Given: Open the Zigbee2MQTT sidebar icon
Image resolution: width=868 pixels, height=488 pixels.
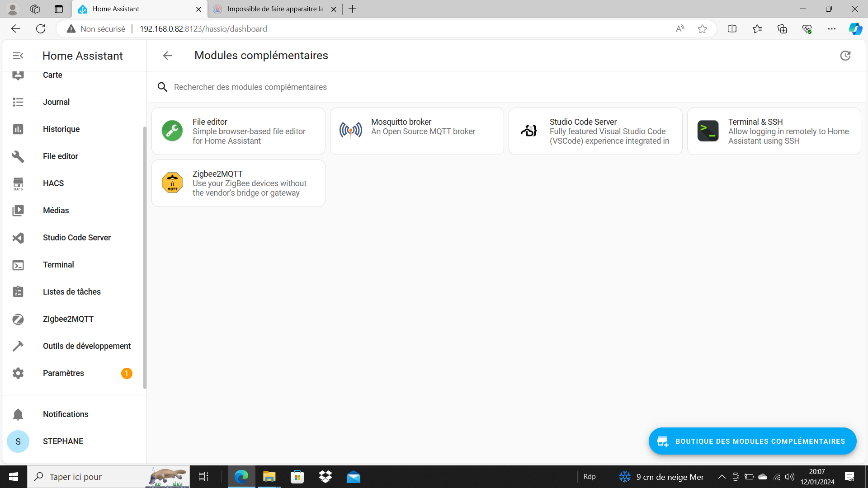Looking at the screenshot, I should click(x=18, y=319).
